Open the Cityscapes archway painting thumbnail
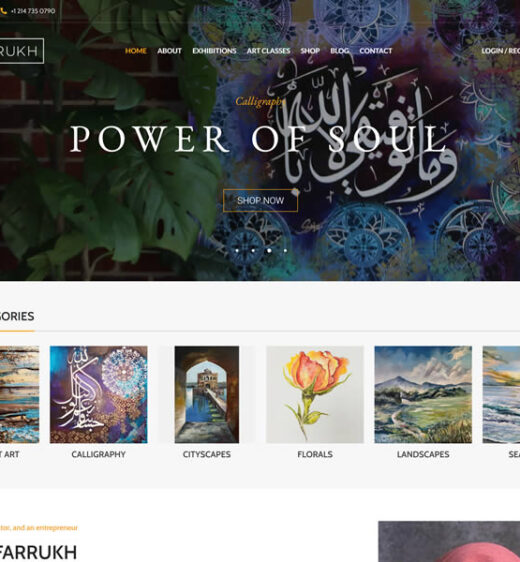The height and width of the screenshot is (562, 520). (x=207, y=394)
